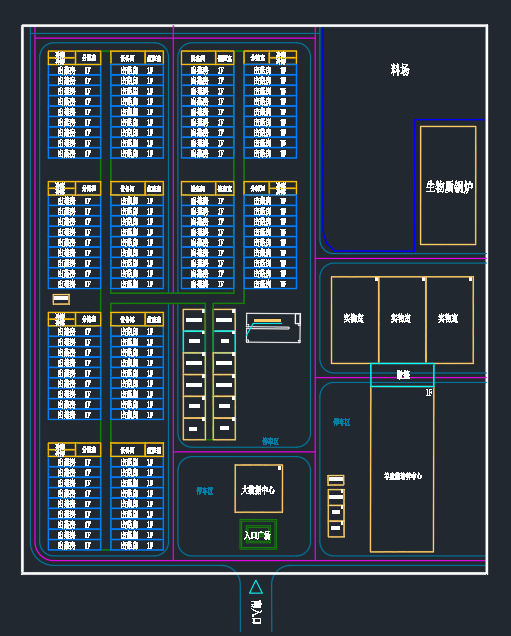Image resolution: width=511 pixels, height=636 pixels.
Task: Select the middle of three lab buildings
Action: [402, 320]
